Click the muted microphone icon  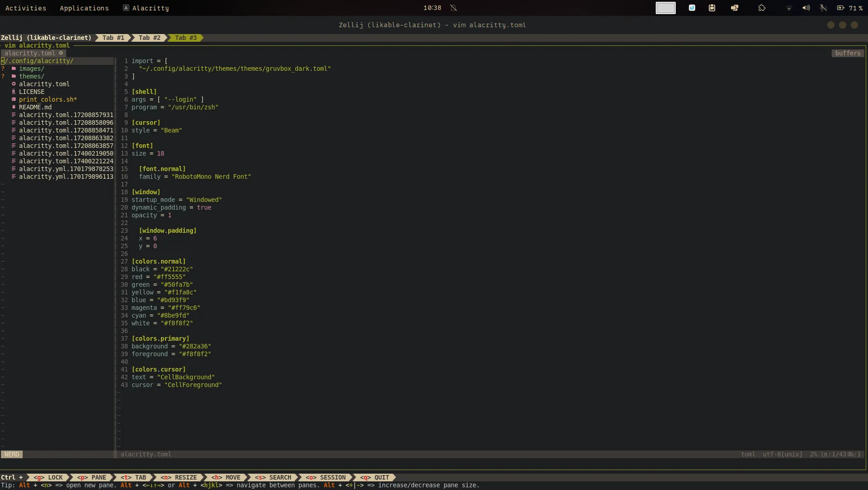[x=823, y=8]
